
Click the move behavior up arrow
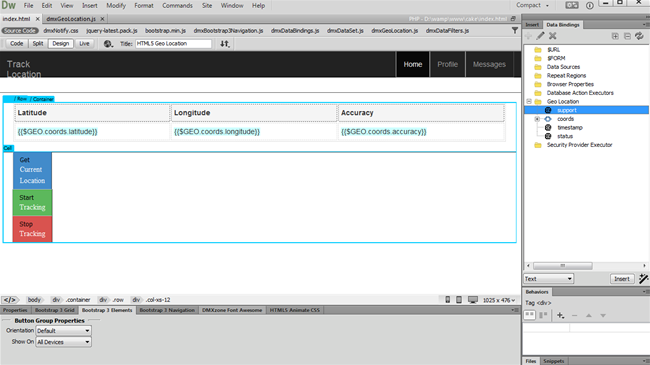[589, 315]
